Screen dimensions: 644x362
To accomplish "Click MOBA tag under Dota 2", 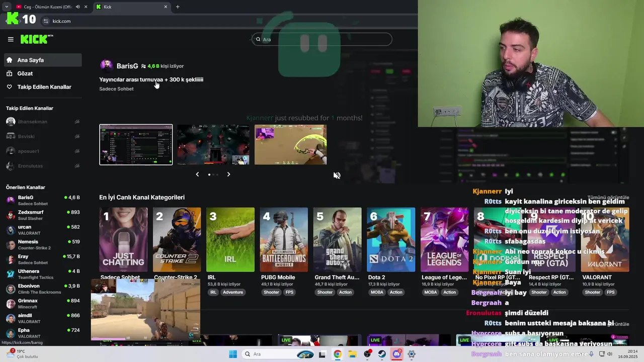I will [x=377, y=292].
